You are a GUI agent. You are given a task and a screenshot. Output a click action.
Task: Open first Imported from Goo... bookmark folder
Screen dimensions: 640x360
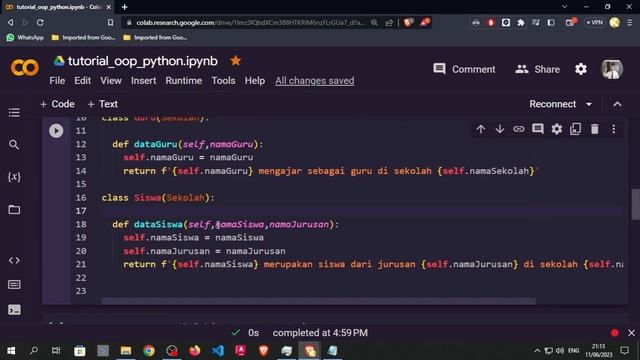pos(84,38)
